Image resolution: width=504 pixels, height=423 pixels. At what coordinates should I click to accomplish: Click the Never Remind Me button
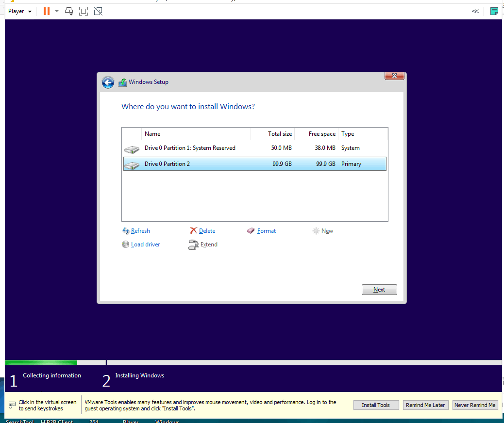(x=475, y=405)
